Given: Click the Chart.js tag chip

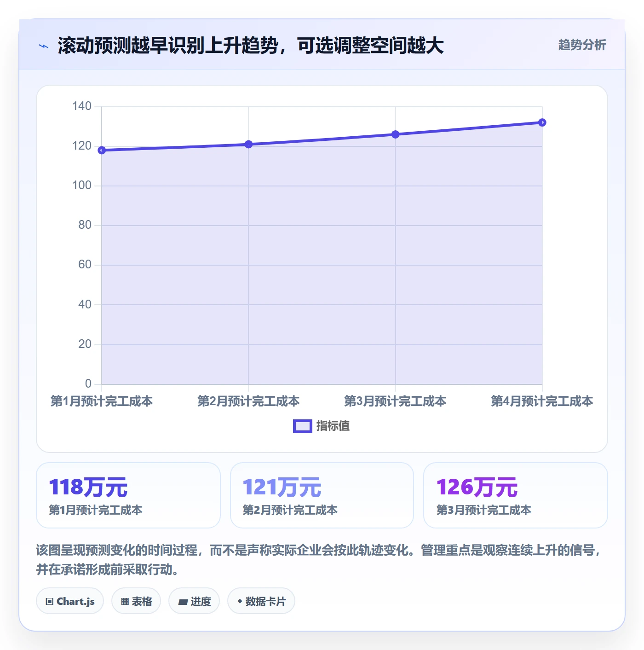Looking at the screenshot, I should 70,601.
